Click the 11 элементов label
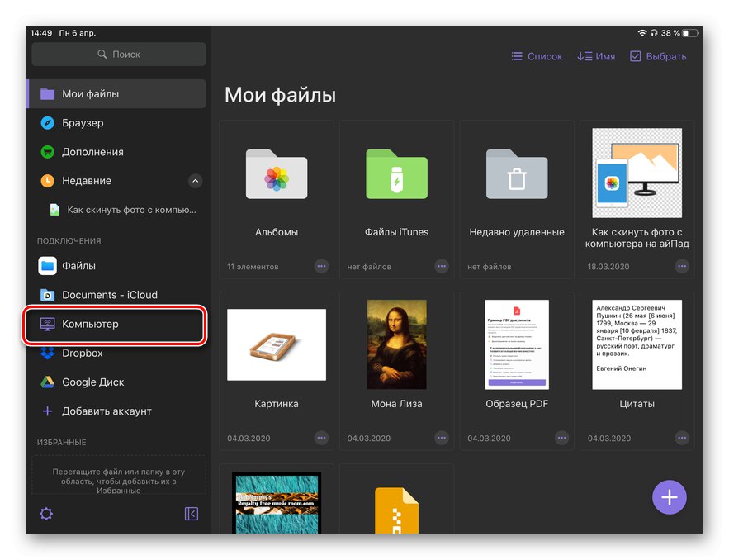 click(253, 267)
